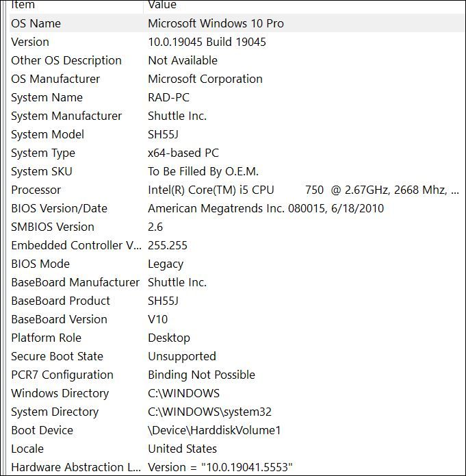The height and width of the screenshot is (476, 466).
Task: Select the Secure Boot State label
Action: point(57,356)
